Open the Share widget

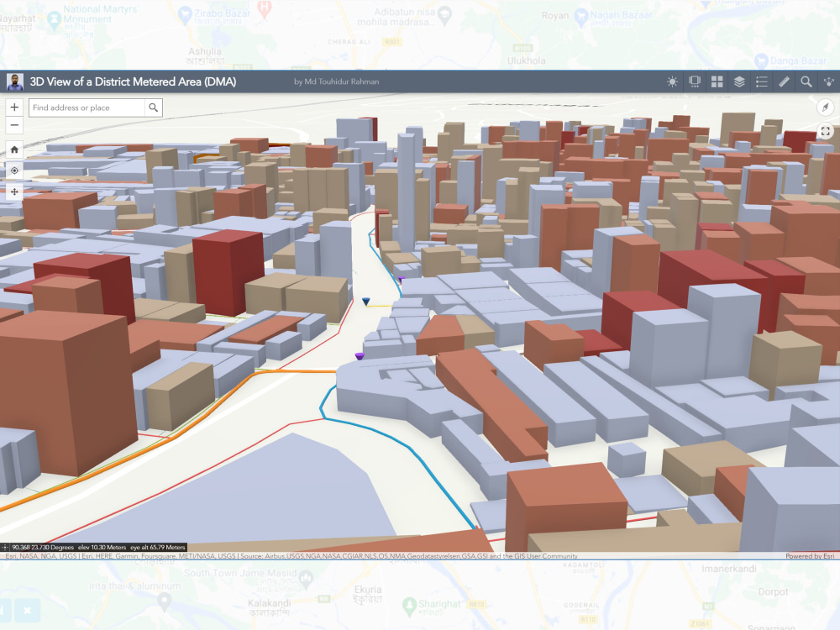pos(827,81)
